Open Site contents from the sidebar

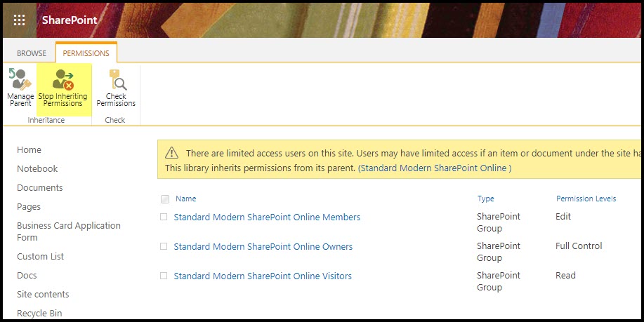click(x=43, y=295)
